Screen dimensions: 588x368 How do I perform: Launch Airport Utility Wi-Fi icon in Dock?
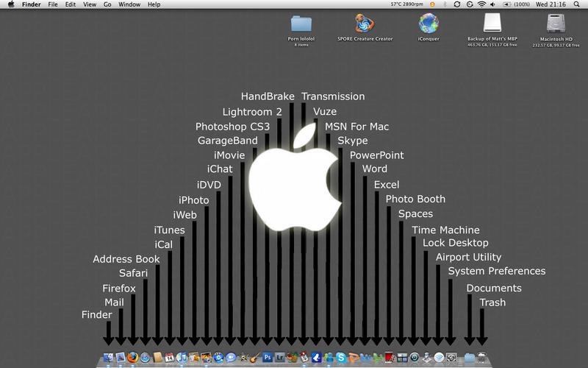tap(438, 357)
